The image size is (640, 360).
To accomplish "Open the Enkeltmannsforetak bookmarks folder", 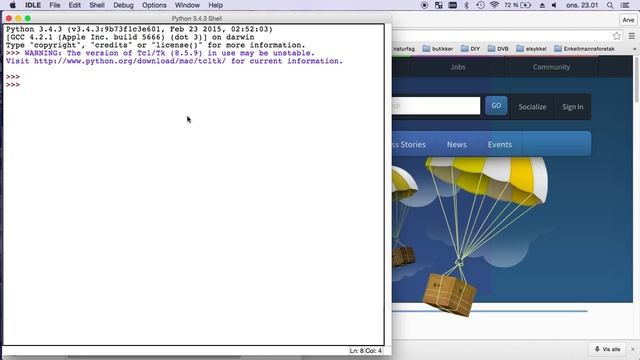I will click(x=584, y=49).
